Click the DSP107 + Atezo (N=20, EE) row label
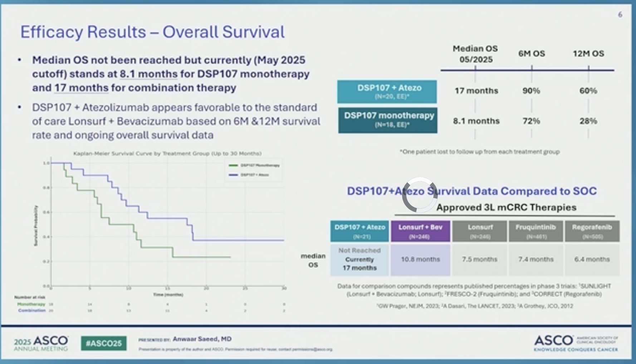 click(x=387, y=92)
